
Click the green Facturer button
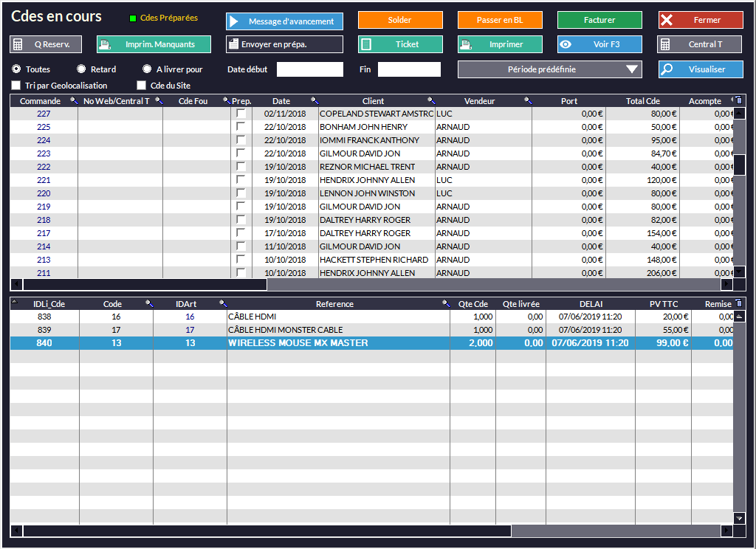tap(599, 20)
